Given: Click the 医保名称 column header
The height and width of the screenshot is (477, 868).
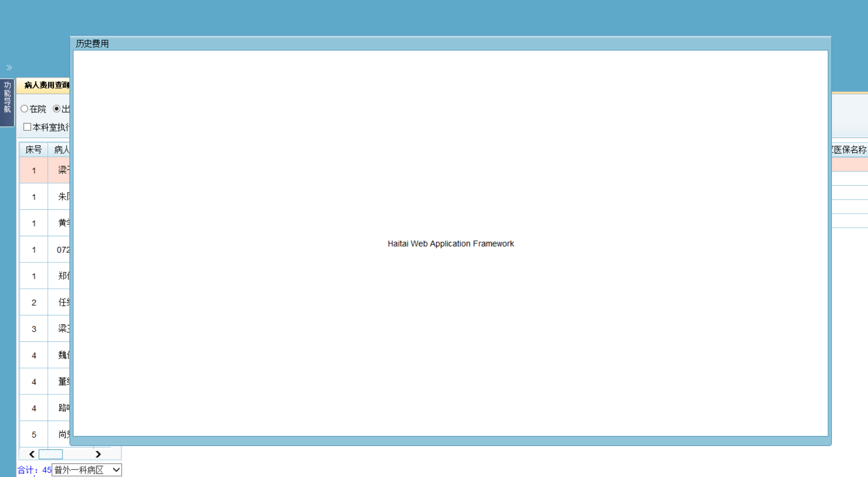Looking at the screenshot, I should tap(849, 150).
